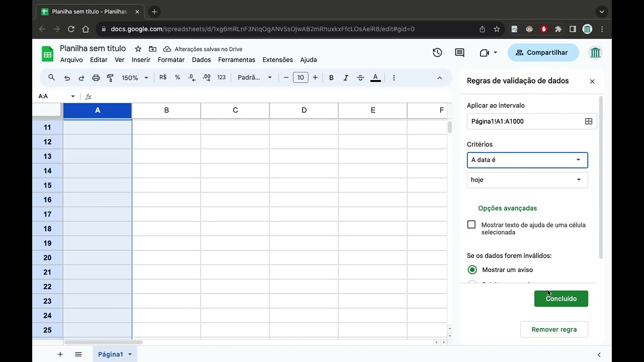This screenshot has width=644, height=362.
Task: Expand Opções avançadas link
Action: click(x=507, y=208)
